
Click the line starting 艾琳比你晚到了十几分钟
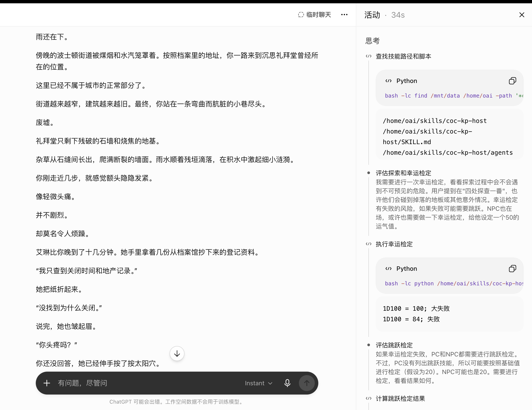click(148, 252)
